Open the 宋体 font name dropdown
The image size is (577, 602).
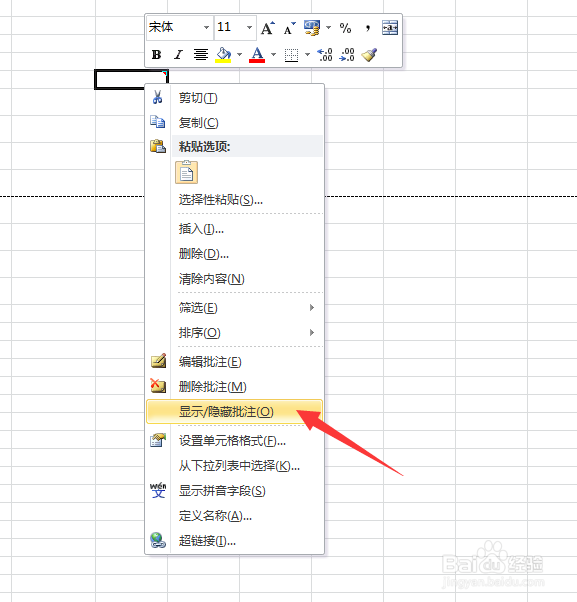pos(207,28)
